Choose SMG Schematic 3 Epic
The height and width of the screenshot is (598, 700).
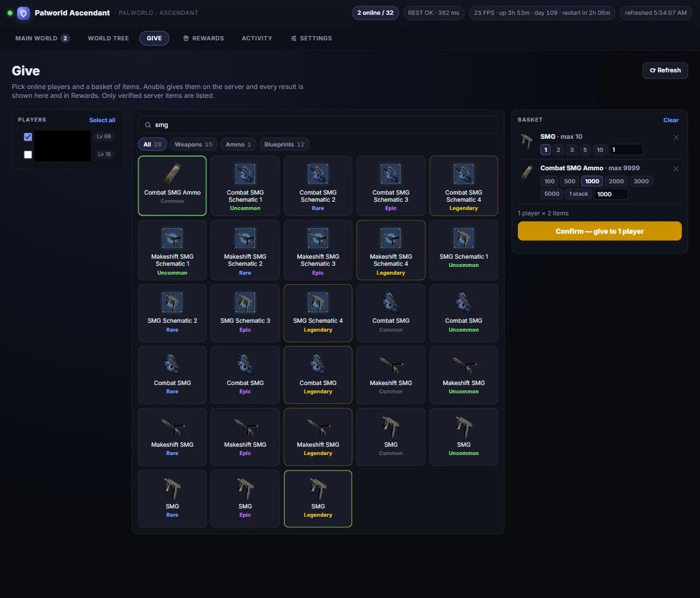(245, 313)
